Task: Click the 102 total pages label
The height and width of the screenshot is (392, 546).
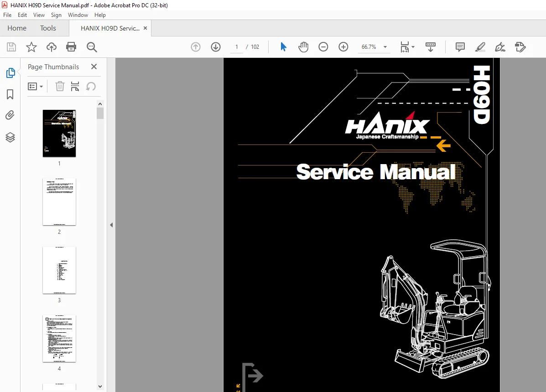Action: pos(255,47)
